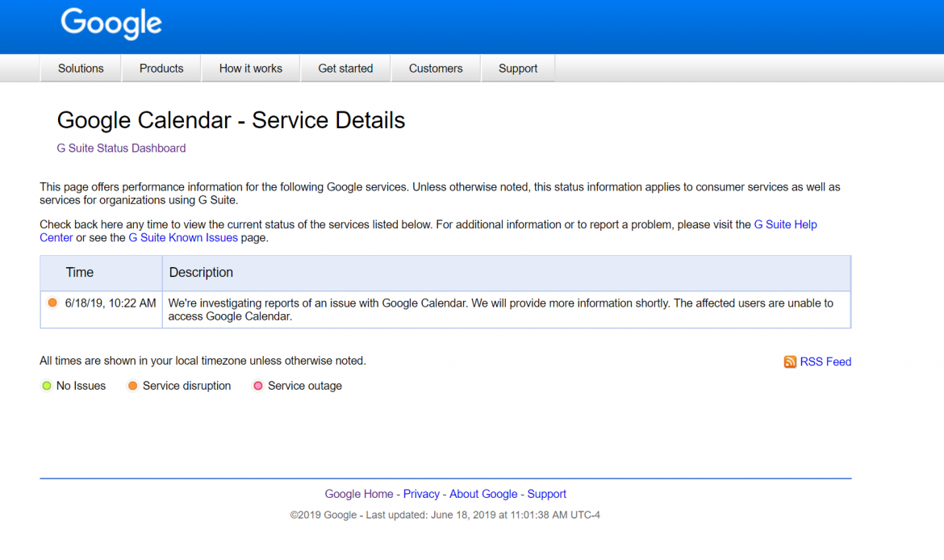The image size is (944, 560).
Task: Subscribe via the RSS Feed link
Action: pos(825,362)
